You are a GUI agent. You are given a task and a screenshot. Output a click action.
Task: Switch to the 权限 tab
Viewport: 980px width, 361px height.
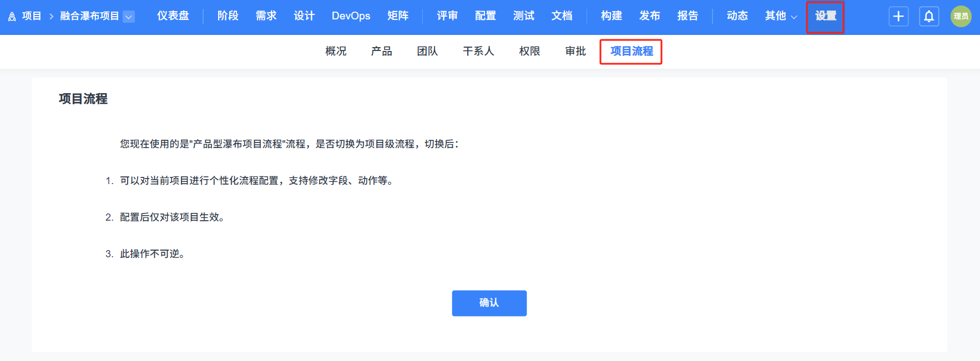coord(529,52)
